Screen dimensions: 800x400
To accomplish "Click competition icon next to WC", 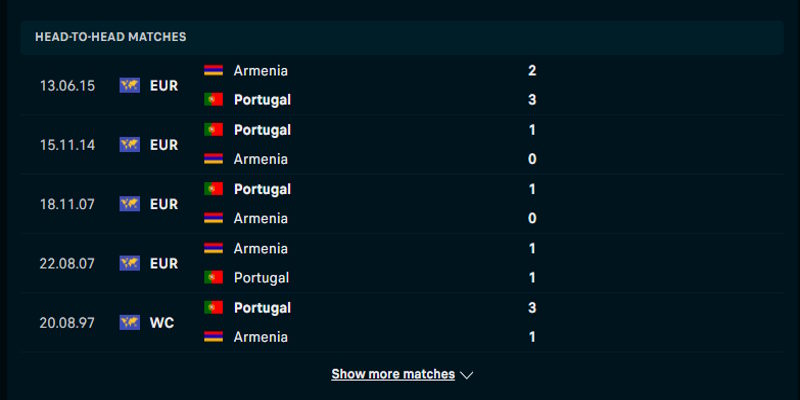I will click(129, 322).
